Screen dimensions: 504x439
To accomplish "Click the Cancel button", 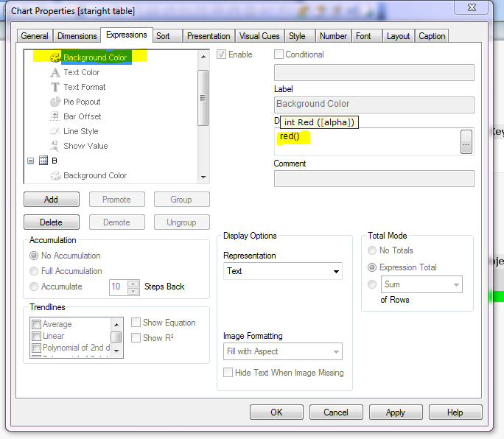I will click(x=336, y=412).
